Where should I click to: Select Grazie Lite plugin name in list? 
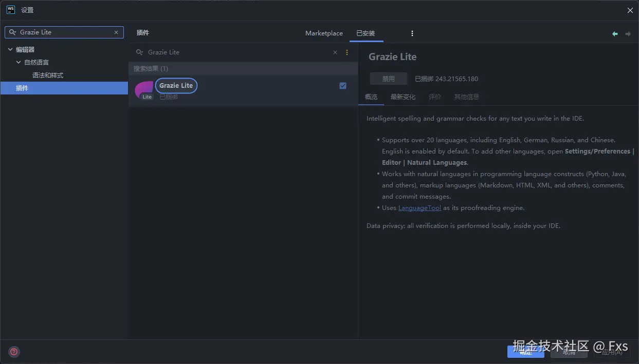tap(176, 86)
